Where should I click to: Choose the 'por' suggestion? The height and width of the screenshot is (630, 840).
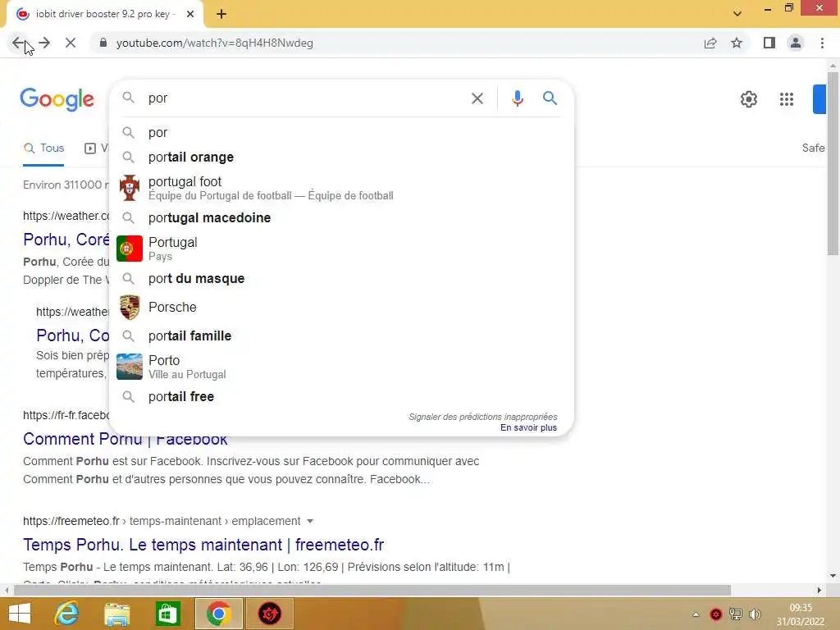pyautogui.click(x=341, y=132)
